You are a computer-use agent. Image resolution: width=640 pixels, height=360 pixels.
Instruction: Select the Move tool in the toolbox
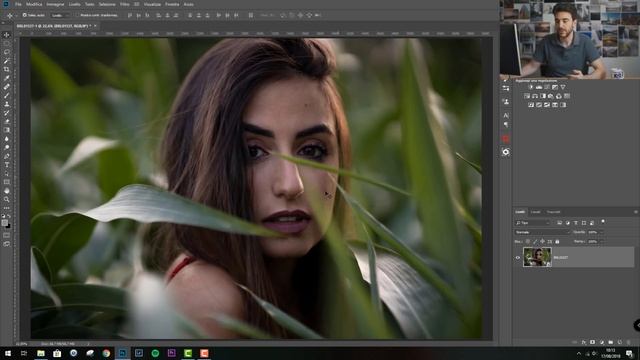(7, 35)
